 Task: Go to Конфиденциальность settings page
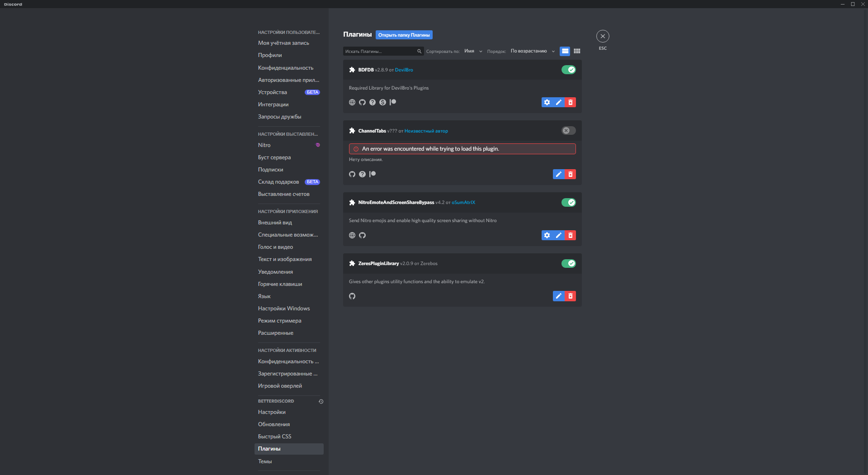[x=289, y=68]
